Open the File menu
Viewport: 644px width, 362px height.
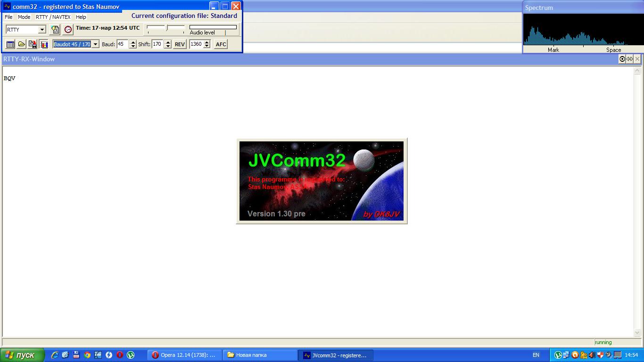8,17
